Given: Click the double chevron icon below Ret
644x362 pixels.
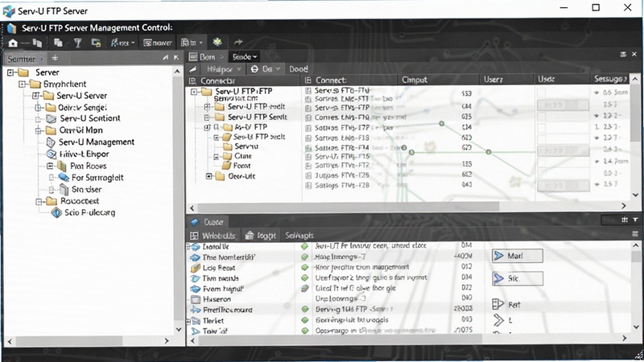Looking at the screenshot, I should click(x=498, y=320).
